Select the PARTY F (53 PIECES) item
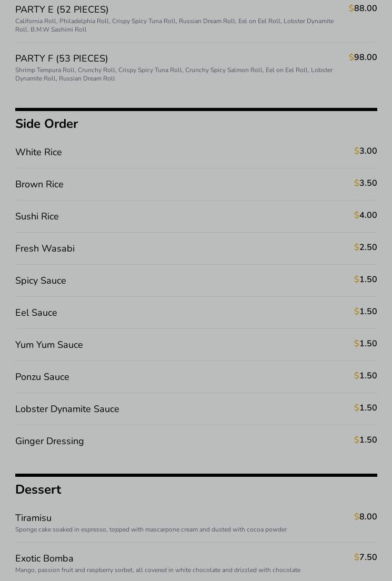The width and height of the screenshot is (392, 581). (196, 67)
